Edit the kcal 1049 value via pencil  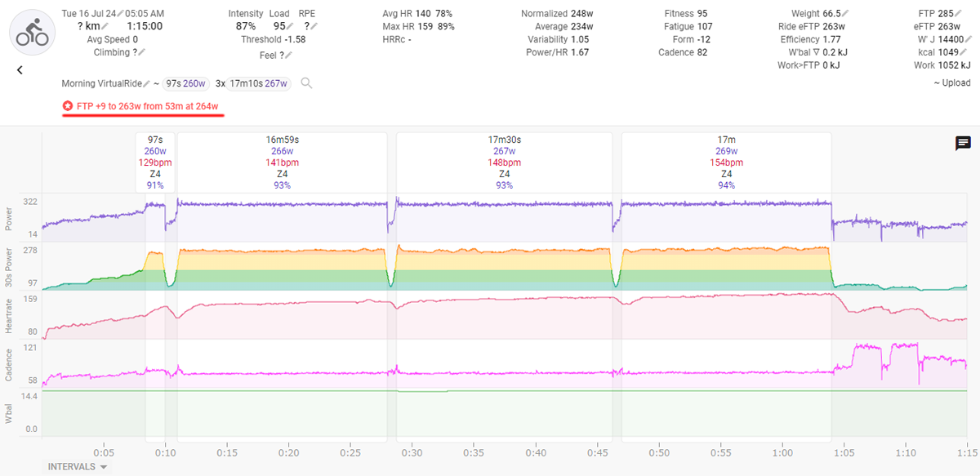(x=961, y=52)
